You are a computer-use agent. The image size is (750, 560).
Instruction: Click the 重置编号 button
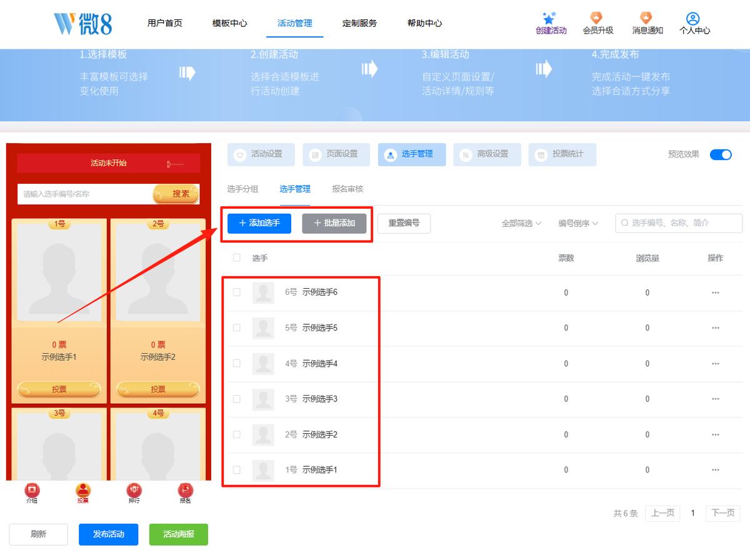404,223
